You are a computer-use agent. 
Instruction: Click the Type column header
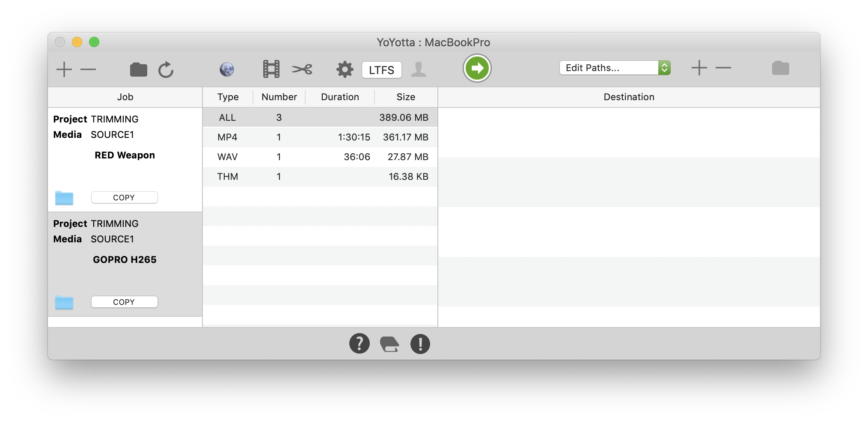(228, 97)
